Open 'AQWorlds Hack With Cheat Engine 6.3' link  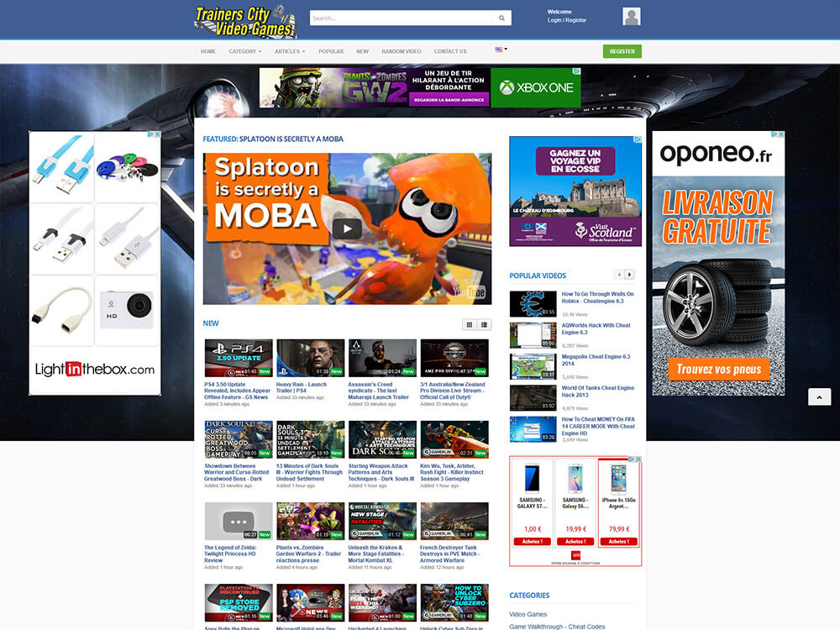596,329
